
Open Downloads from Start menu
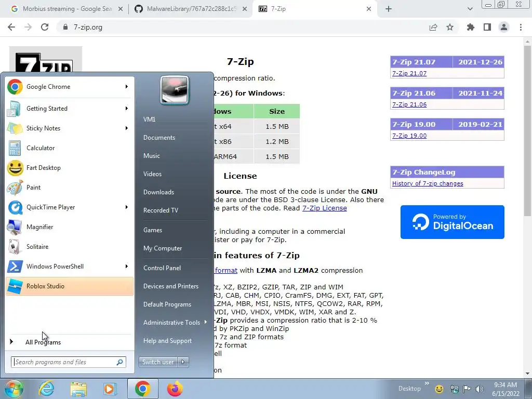(158, 192)
